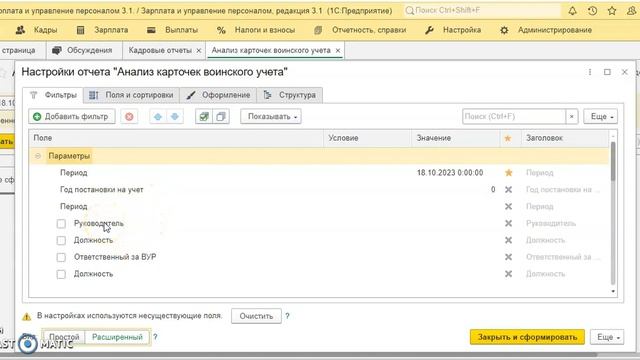Screen dimensions: 640x360
Task: Click the Очистить button
Action: coord(256,316)
